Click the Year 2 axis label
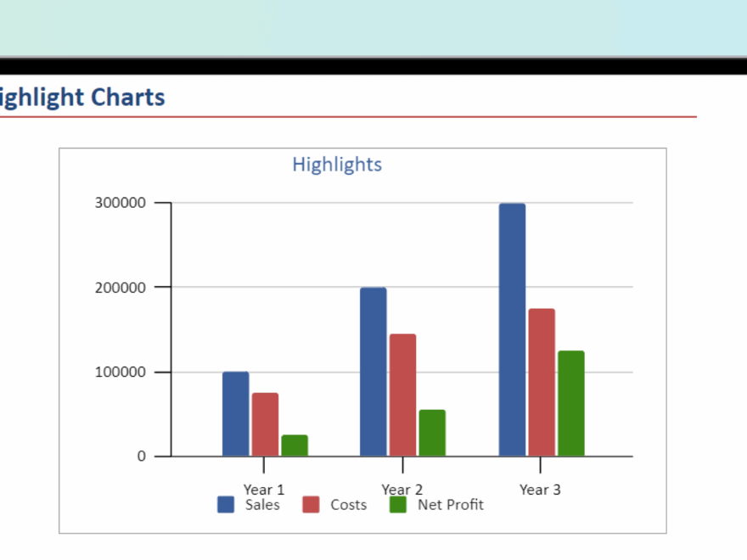This screenshot has height=560, width=747. 402,490
